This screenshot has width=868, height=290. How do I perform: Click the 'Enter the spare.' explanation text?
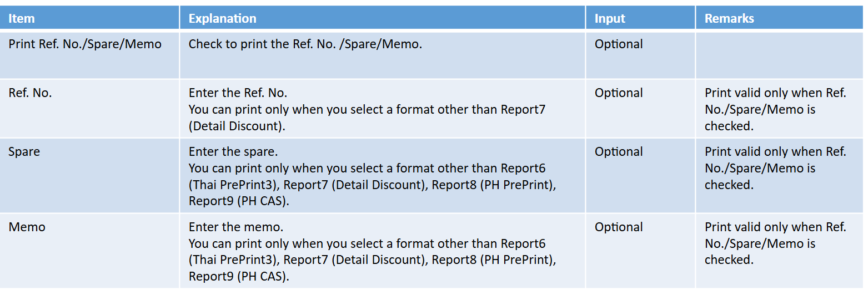point(233,151)
